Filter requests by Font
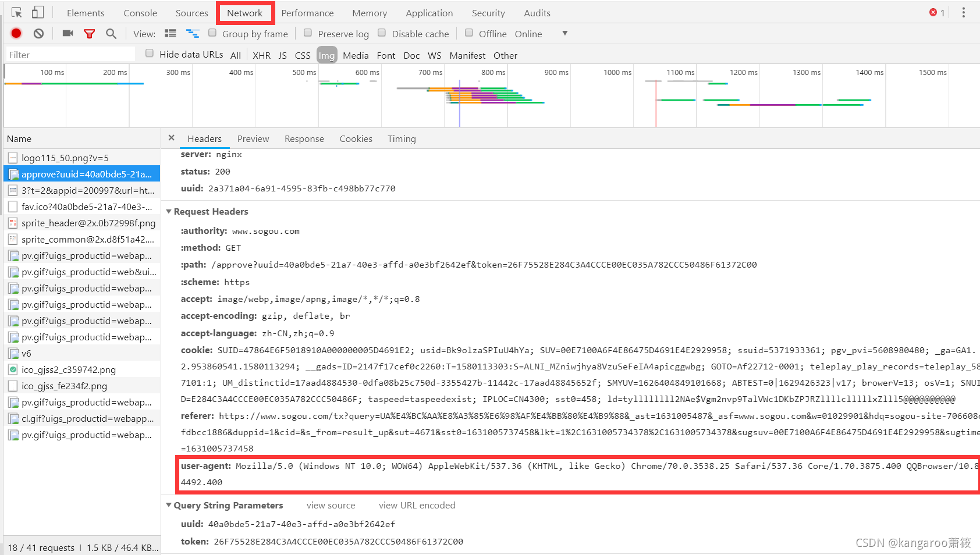 pos(386,55)
